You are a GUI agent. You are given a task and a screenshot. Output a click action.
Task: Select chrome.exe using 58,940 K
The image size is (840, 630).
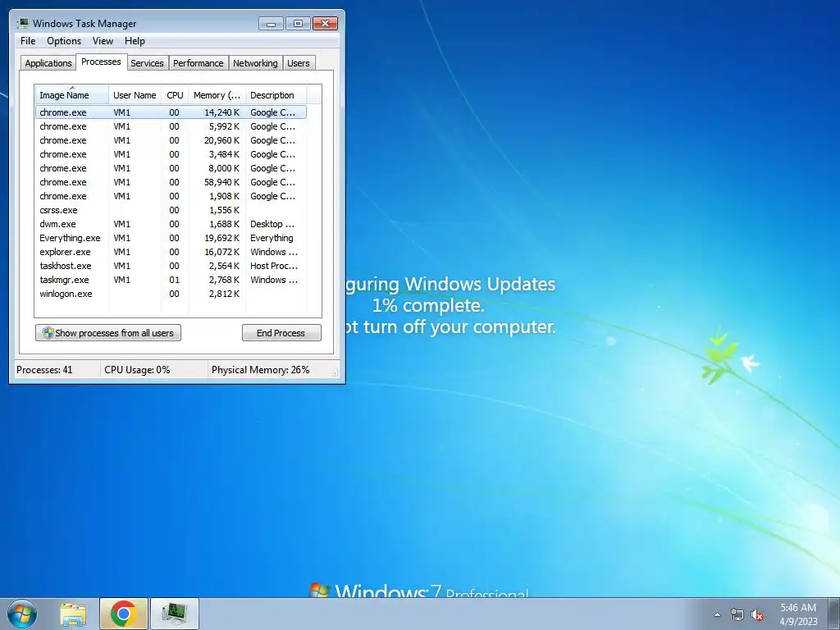click(x=171, y=182)
